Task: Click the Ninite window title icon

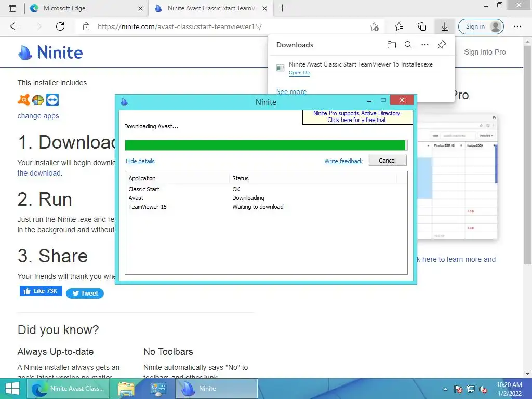Action: click(124, 102)
